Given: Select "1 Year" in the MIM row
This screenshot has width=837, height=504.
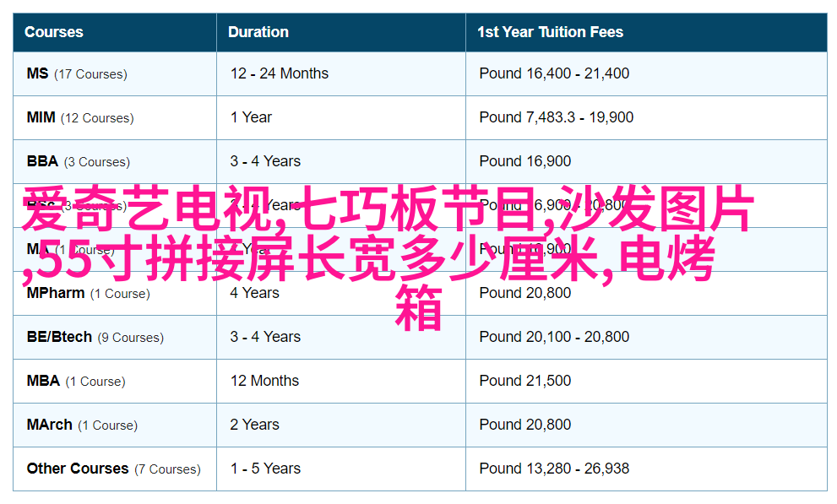Looking at the screenshot, I should coord(251,117).
